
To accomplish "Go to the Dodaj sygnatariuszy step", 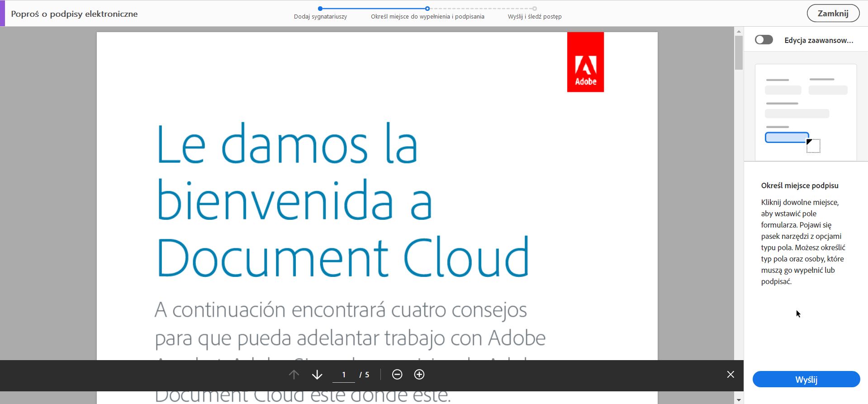I will tap(320, 16).
